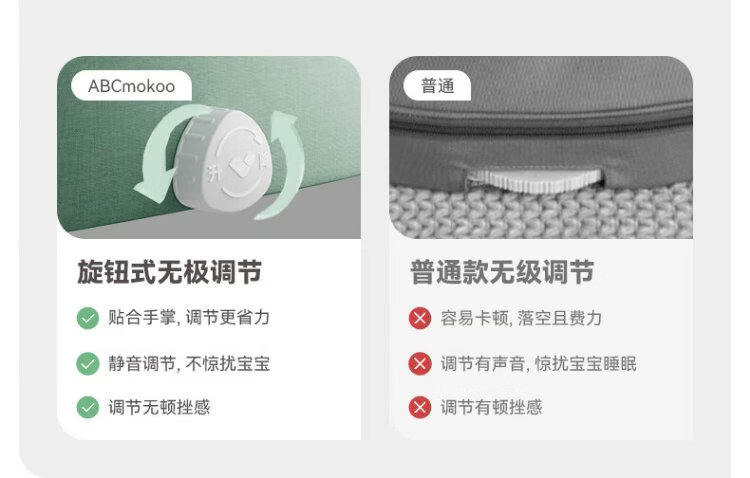This screenshot has height=478, width=750.
Task: Click the text 容易卡顿, 落空且费力
Action: coord(521,318)
